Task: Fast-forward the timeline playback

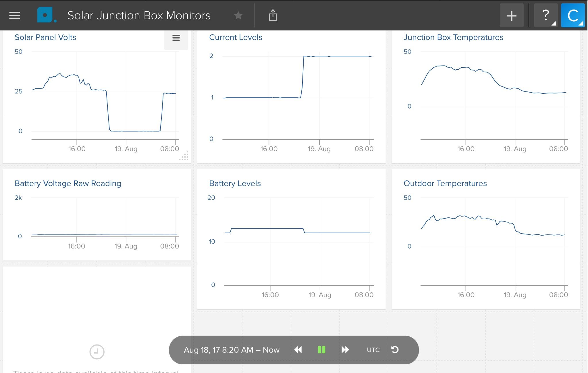Action: (345, 350)
